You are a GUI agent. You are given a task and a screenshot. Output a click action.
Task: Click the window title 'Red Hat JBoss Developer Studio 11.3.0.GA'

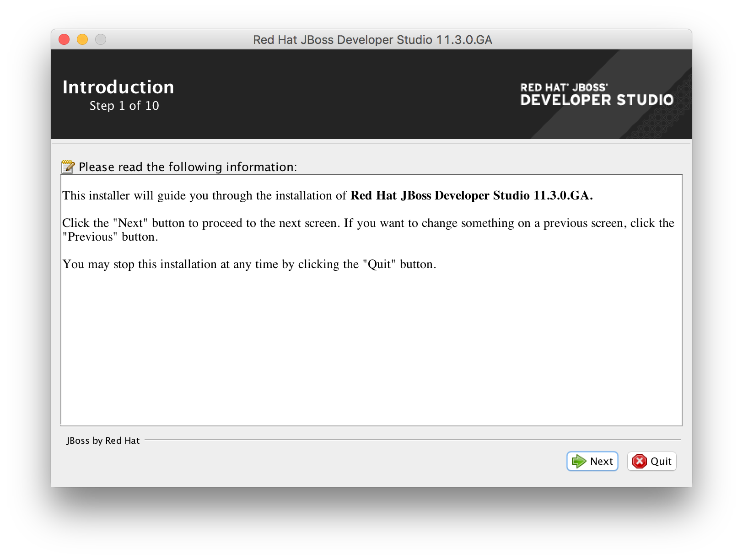372,40
